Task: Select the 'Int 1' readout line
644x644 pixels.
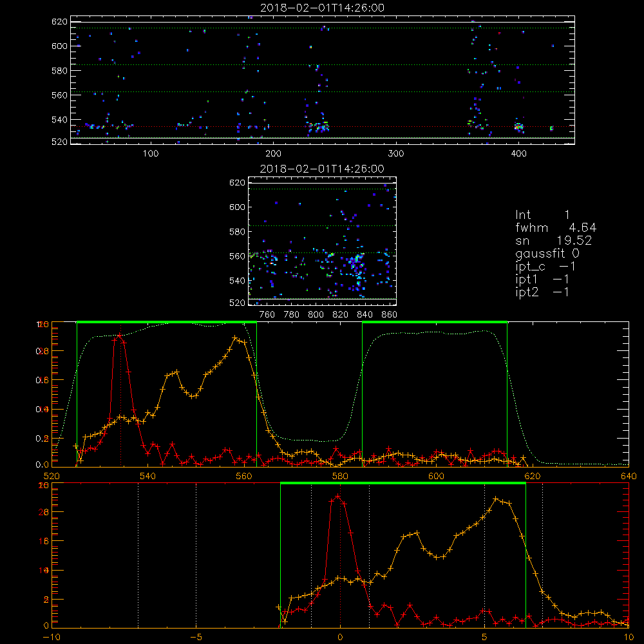Action: [542, 215]
